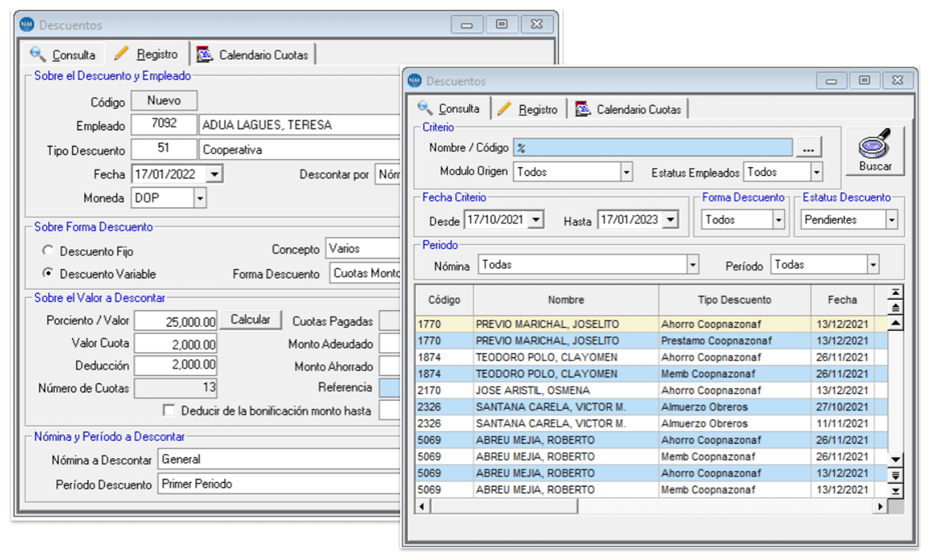Select SANTANA CARELA row dated 11/11/2021
Image resolution: width=932 pixels, height=560 pixels.
click(x=651, y=423)
